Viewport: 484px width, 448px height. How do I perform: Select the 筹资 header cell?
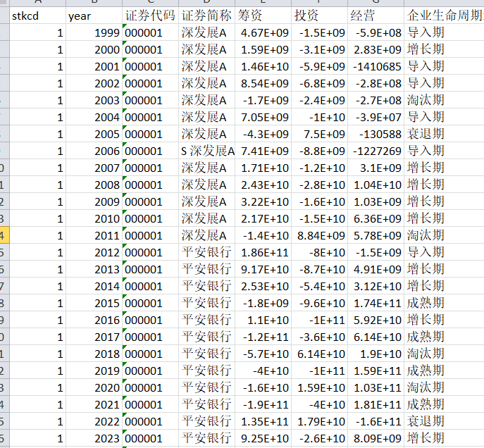pyautogui.click(x=263, y=15)
